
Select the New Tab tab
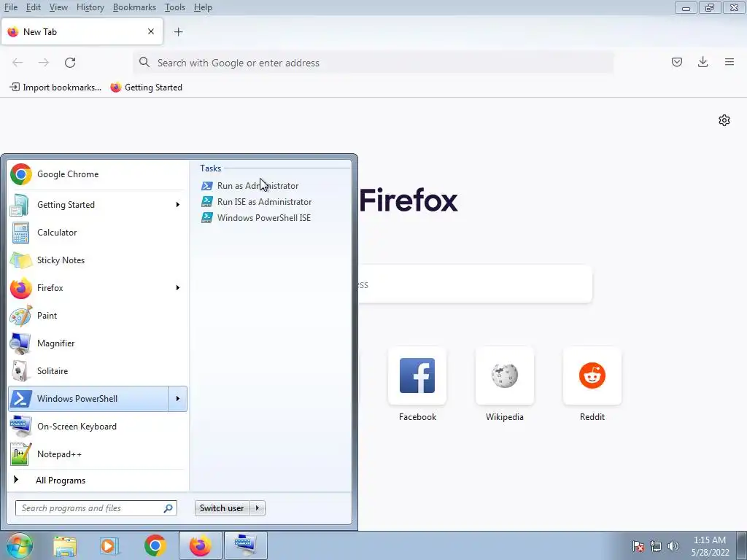81,32
